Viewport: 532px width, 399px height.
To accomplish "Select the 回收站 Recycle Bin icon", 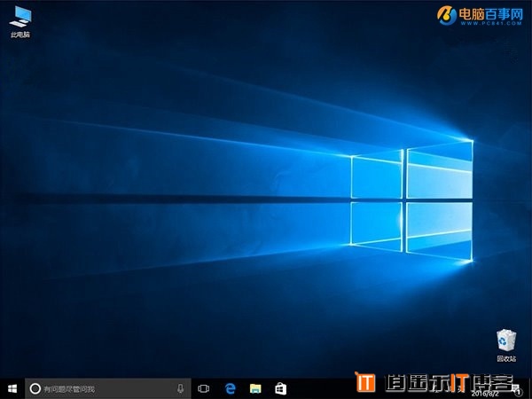I will click(x=506, y=345).
